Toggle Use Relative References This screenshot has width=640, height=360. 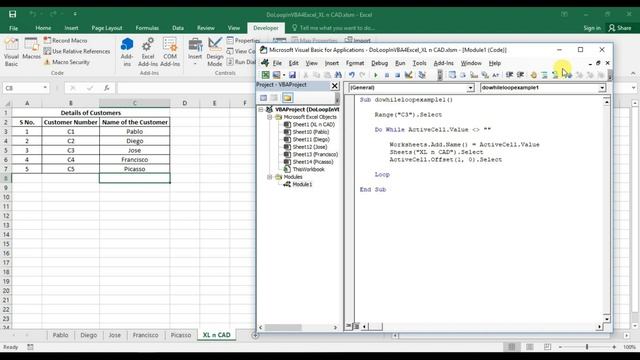click(x=77, y=51)
